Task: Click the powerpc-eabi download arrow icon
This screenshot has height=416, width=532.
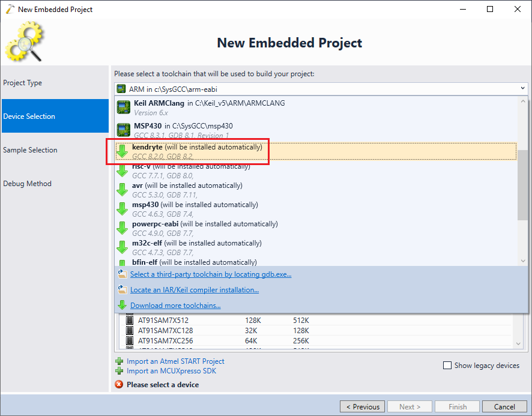Action: [x=122, y=228]
